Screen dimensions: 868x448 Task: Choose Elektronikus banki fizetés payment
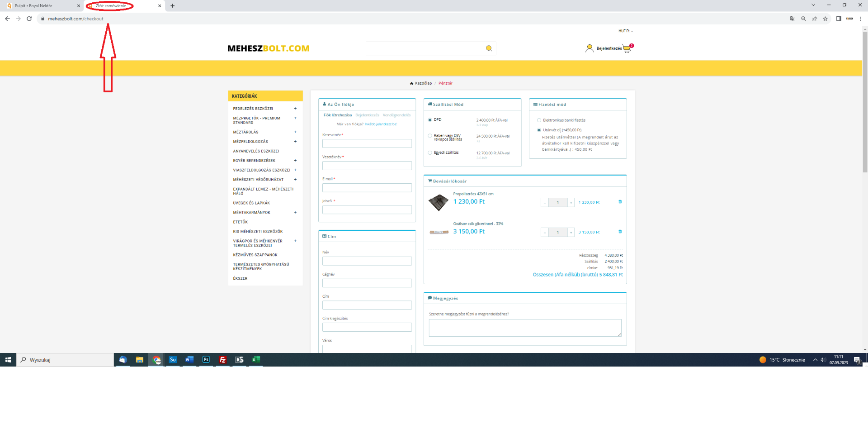[x=539, y=120]
